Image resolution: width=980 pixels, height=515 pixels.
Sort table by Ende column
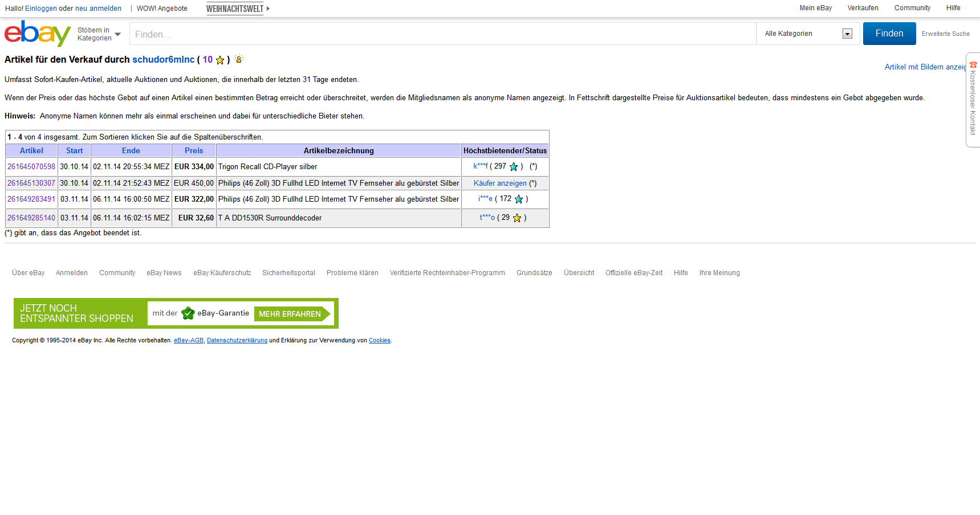pyautogui.click(x=131, y=151)
